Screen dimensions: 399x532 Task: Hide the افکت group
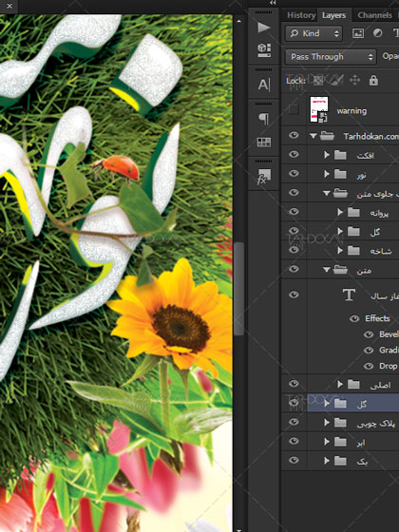tap(294, 154)
